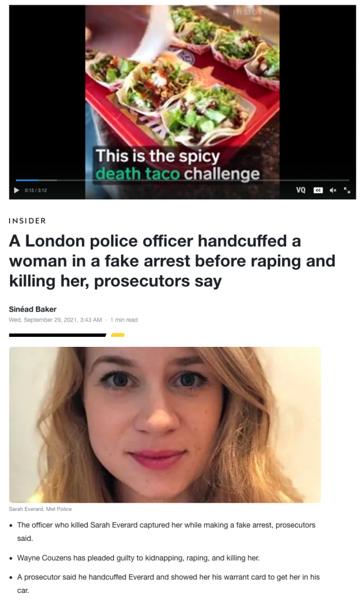
Task: Unmute the video using the speaker icon
Action: click(333, 190)
